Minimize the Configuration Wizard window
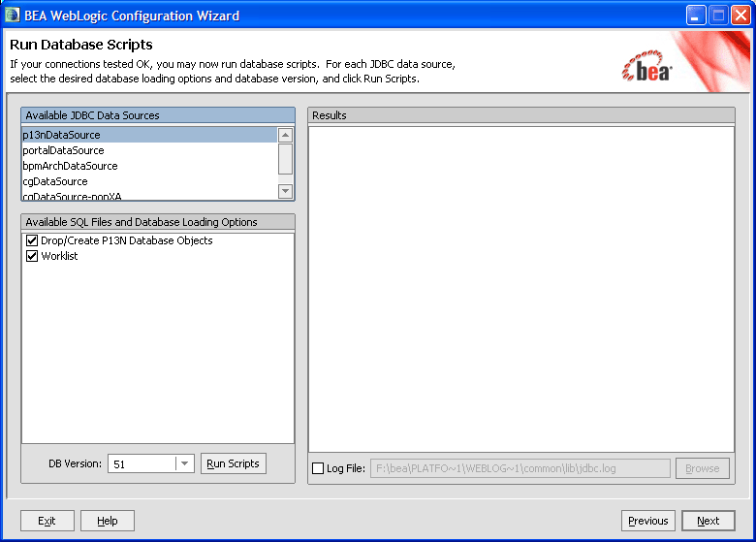756x542 pixels. tap(696, 15)
